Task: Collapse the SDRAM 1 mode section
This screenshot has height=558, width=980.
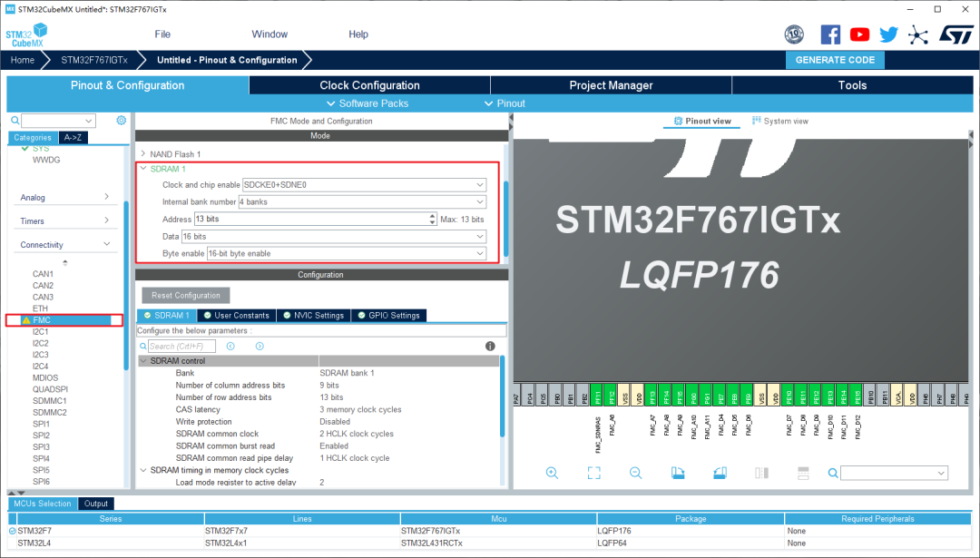Action: click(x=143, y=169)
